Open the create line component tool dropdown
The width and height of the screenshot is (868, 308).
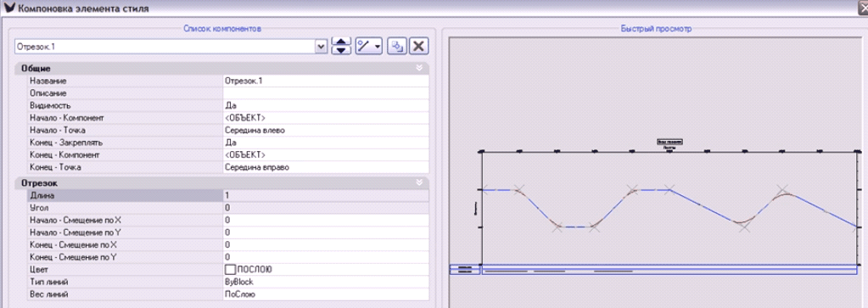tap(369, 47)
